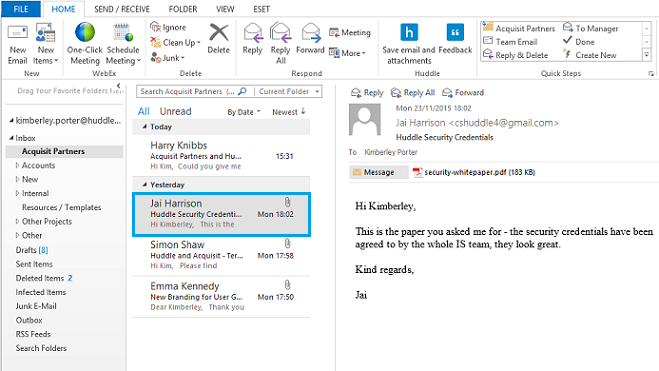Open the By Date arrangement dropdown
Image resolution: width=659 pixels, height=371 pixels.
(x=244, y=112)
